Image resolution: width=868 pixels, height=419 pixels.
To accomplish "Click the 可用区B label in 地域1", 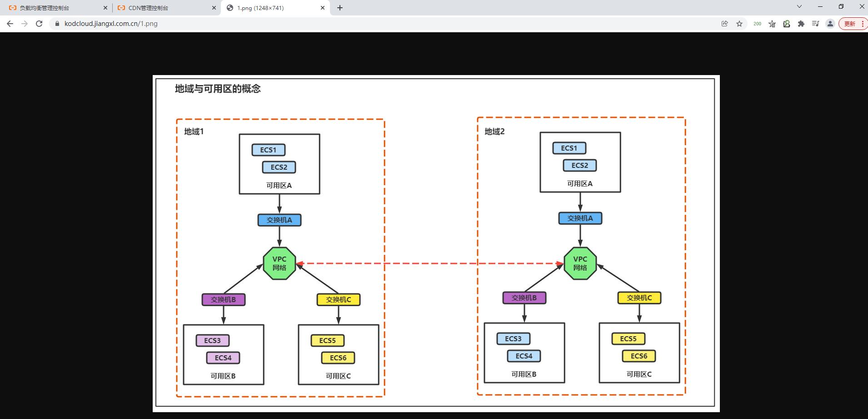I will (223, 376).
